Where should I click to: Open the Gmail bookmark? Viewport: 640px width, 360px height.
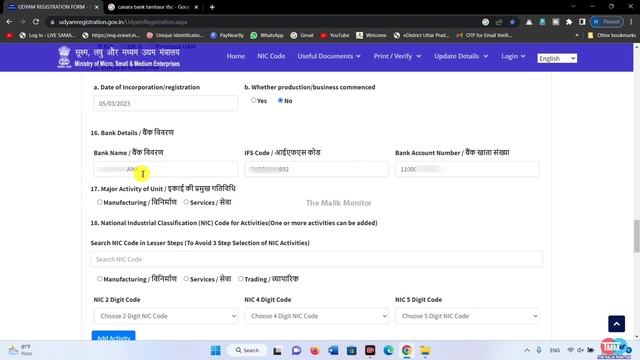302,36
